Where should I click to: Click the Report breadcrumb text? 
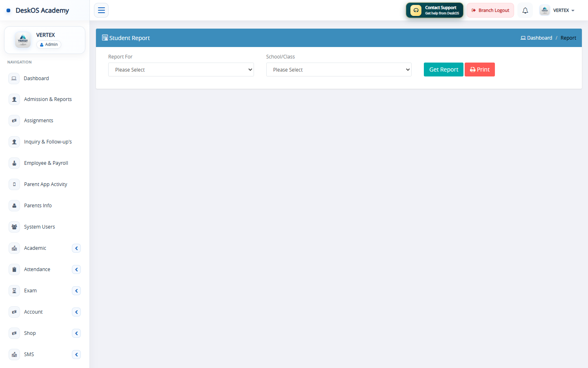pos(568,38)
